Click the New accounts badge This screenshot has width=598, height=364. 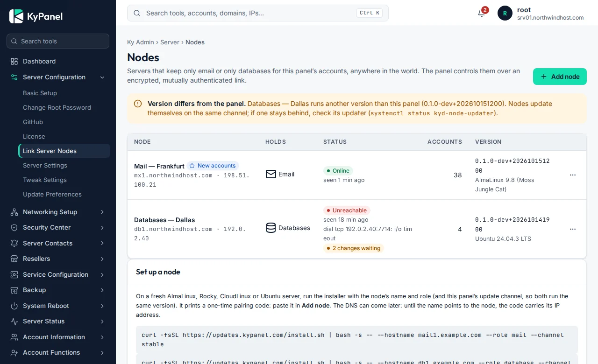point(213,166)
